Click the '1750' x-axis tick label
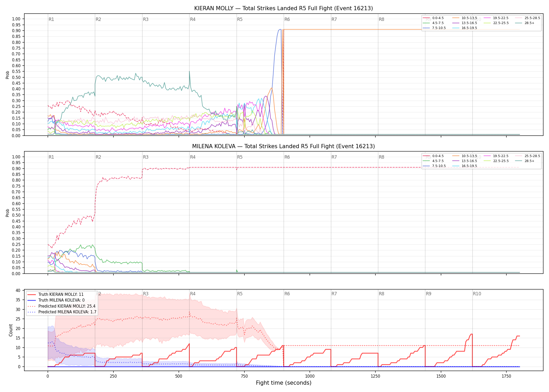The height and width of the screenshot is (392, 549). 506,376
